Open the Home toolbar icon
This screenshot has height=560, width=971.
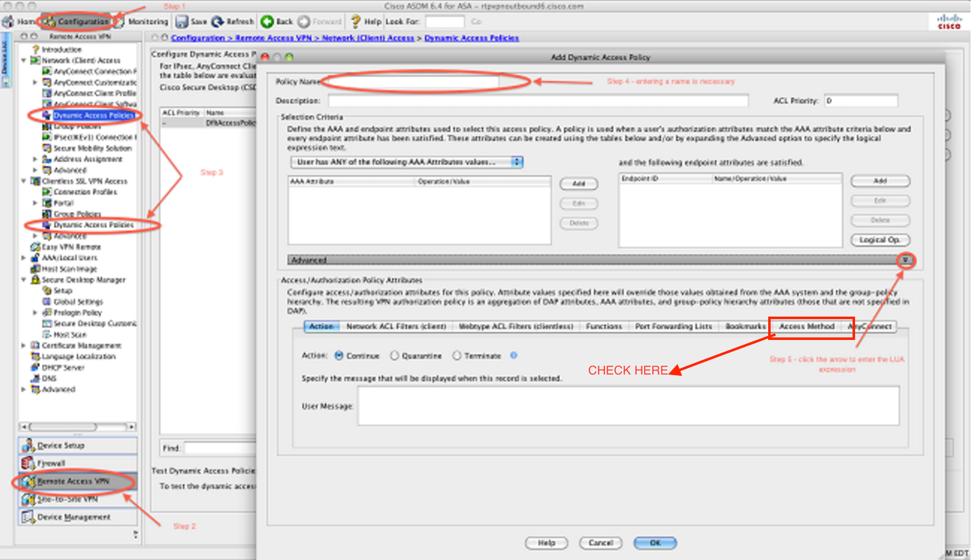(9, 21)
